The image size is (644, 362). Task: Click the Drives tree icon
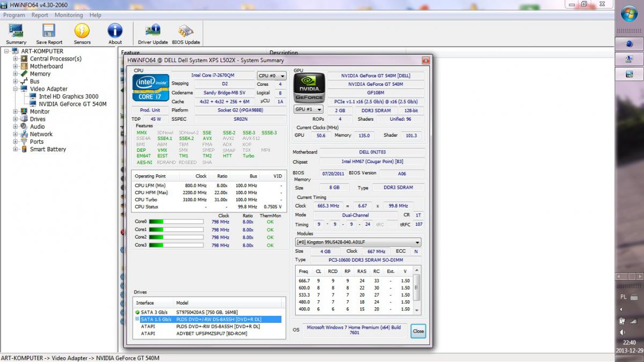[24, 119]
